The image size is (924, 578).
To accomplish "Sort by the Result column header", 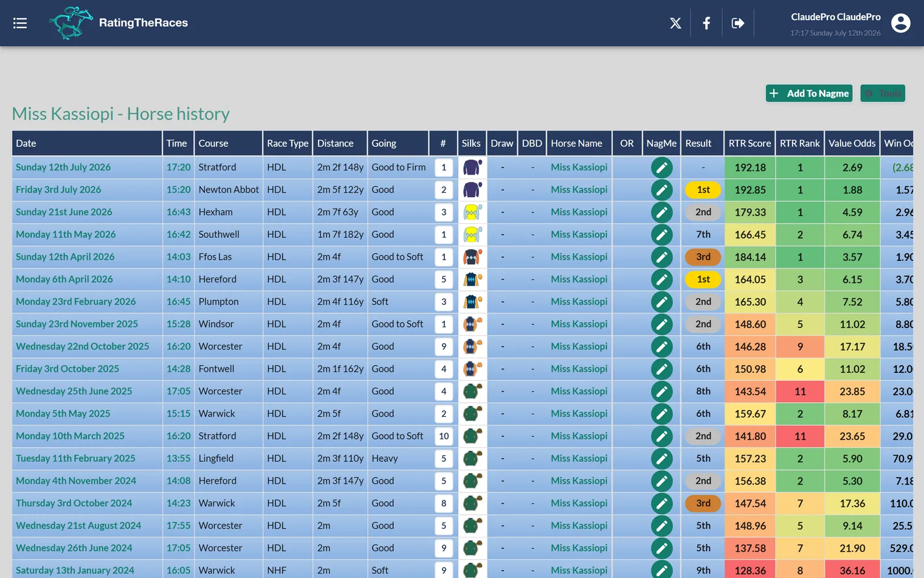I will pyautogui.click(x=703, y=143).
